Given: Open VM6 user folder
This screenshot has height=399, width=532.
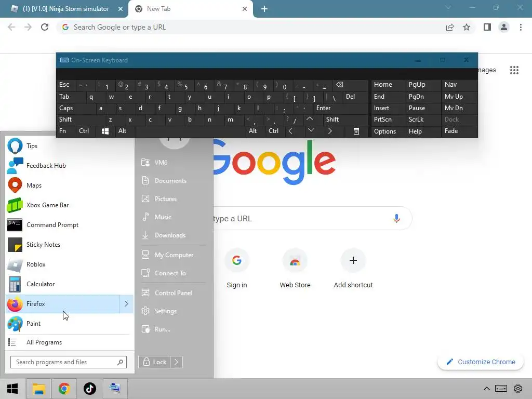Looking at the screenshot, I should pyautogui.click(x=173, y=163).
